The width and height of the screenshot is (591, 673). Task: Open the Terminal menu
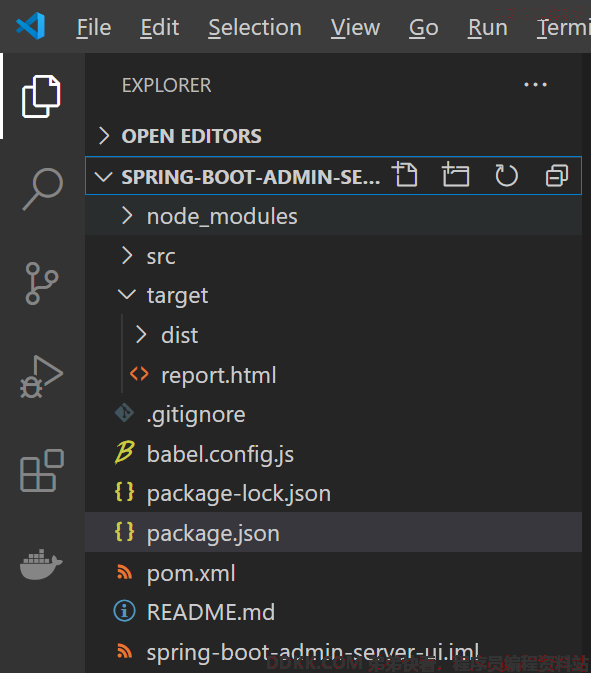pos(564,27)
